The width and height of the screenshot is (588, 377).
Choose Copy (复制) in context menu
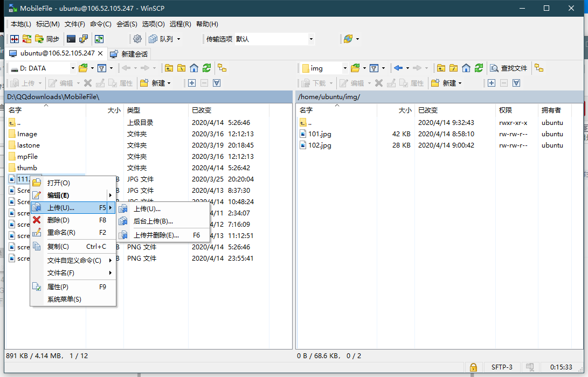tap(73, 247)
